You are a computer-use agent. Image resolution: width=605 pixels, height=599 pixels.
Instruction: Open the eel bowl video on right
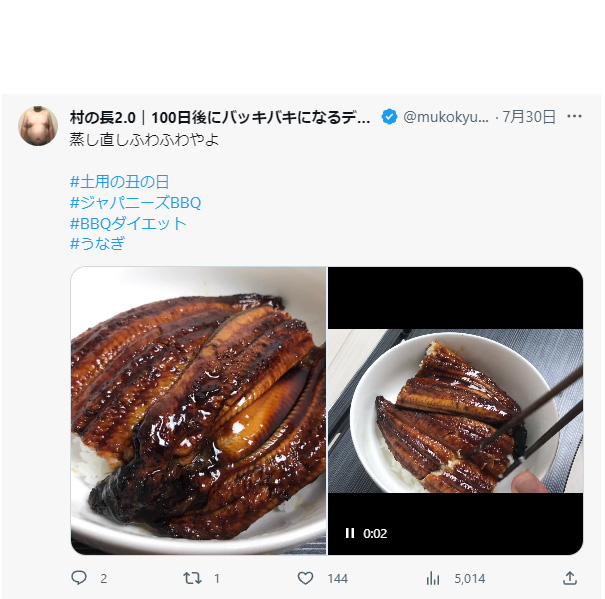[x=455, y=411]
